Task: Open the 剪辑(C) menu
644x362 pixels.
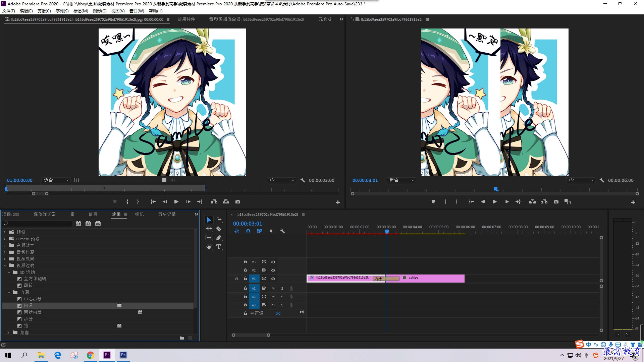Action: point(44,11)
